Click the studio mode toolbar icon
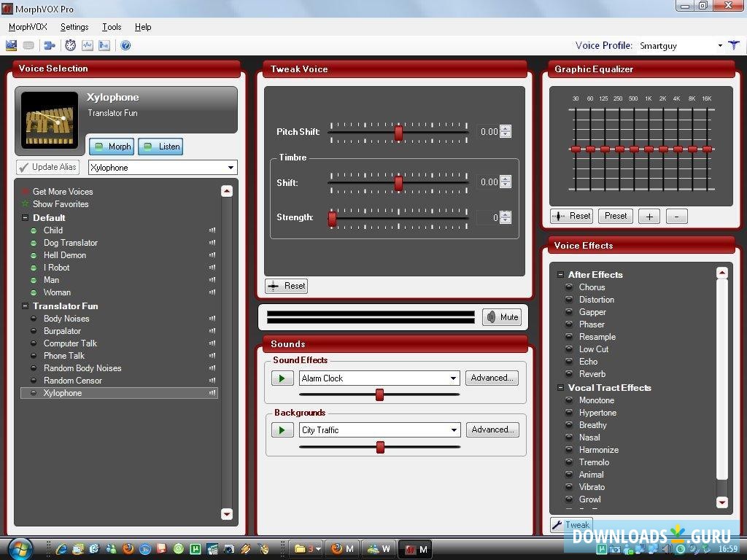Viewport: 747px width, 560px height. [11, 46]
